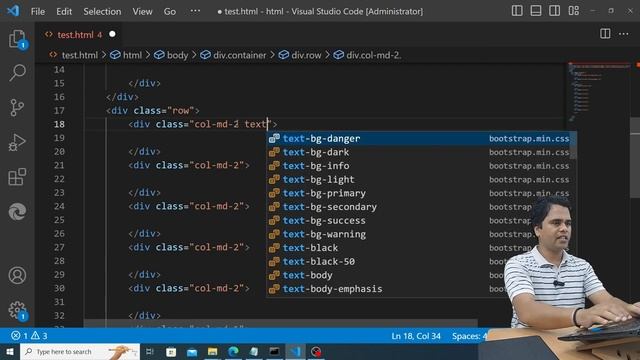Open Task View from the taskbar
The height and width of the screenshot is (360, 640).
click(150, 351)
